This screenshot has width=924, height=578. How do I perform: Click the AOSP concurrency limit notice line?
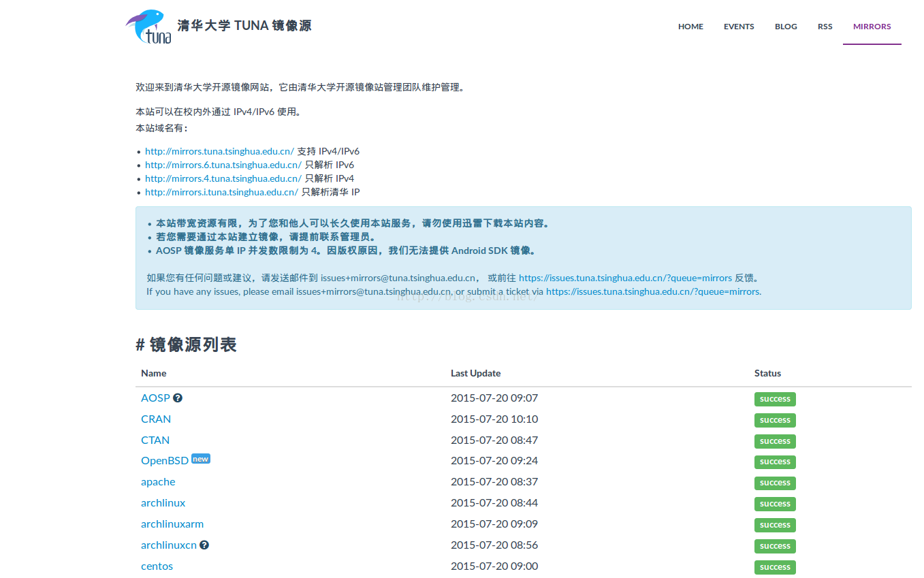pyautogui.click(x=347, y=251)
